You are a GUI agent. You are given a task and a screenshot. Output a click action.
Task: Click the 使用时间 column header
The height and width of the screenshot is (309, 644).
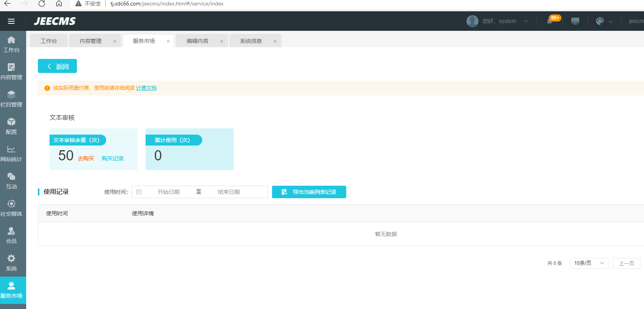57,213
